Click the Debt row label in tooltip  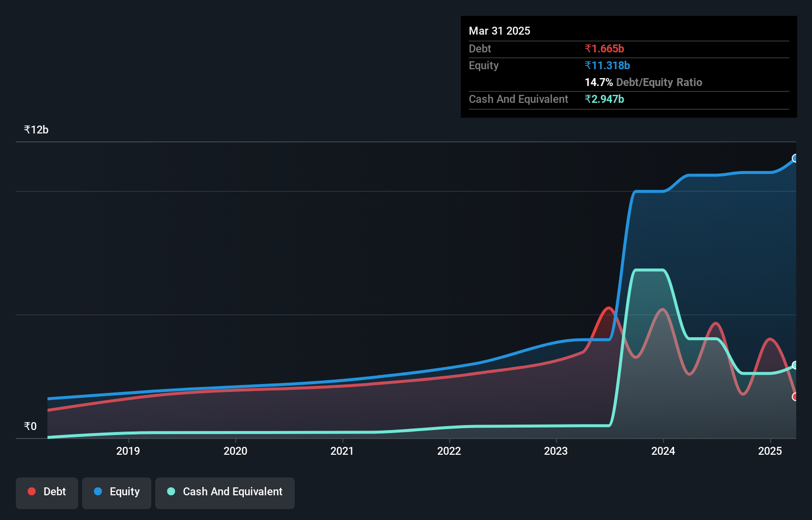[x=480, y=48]
